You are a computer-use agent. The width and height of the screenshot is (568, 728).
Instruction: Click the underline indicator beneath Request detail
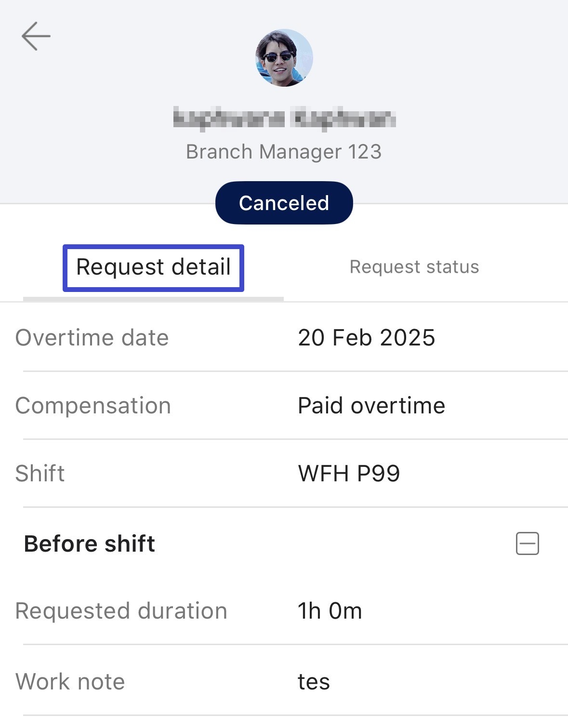click(x=153, y=299)
